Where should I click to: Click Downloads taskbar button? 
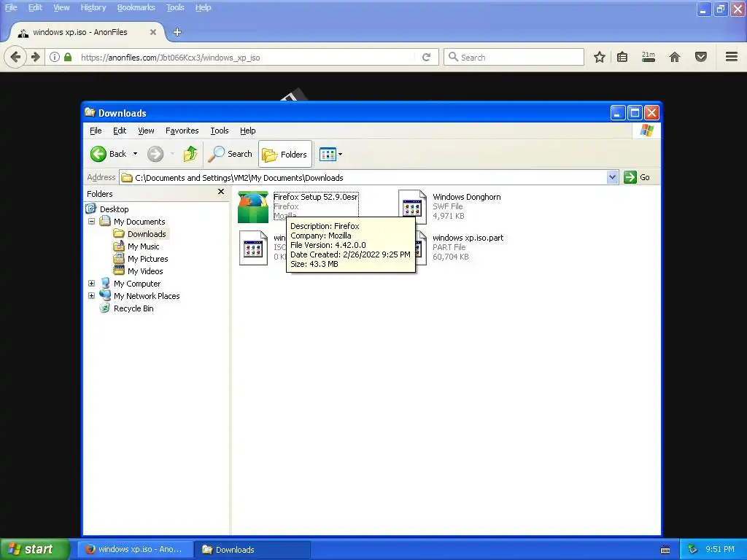pyautogui.click(x=252, y=550)
